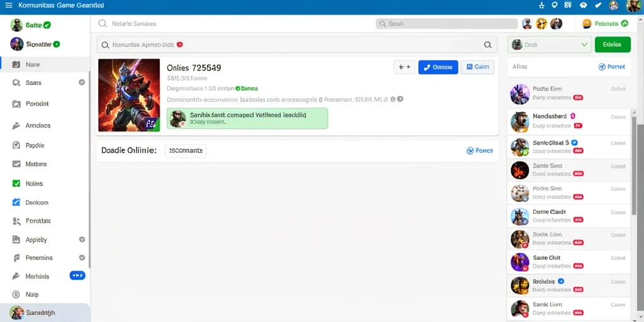Viewport: 644px width, 322px height.
Task: Open the tScnnante dropdown beside Doadie Onlinie
Action: pyautogui.click(x=186, y=151)
